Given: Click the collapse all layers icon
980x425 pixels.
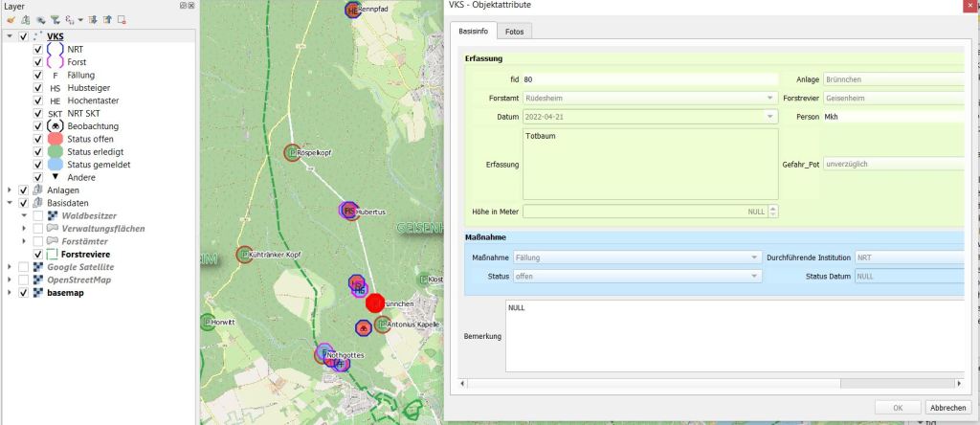Looking at the screenshot, I should click(107, 19).
